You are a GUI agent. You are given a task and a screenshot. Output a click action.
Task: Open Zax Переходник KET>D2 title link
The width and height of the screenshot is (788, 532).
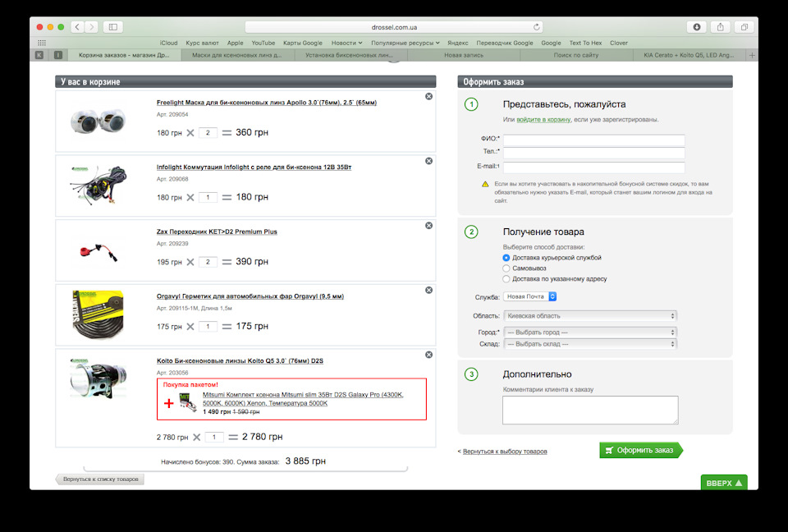tap(217, 232)
